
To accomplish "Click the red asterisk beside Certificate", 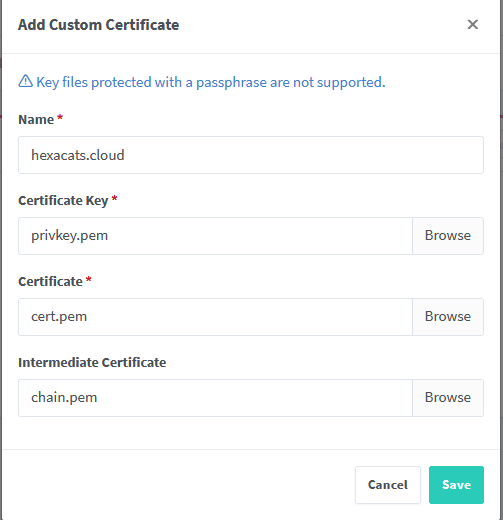I will coord(88,280).
